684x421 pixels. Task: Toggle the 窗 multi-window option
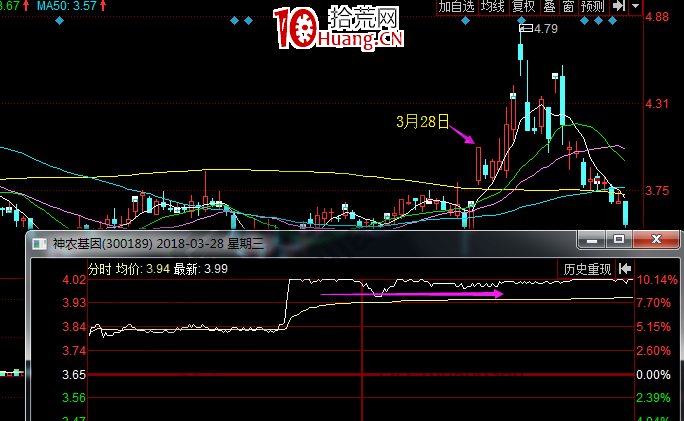[x=568, y=7]
